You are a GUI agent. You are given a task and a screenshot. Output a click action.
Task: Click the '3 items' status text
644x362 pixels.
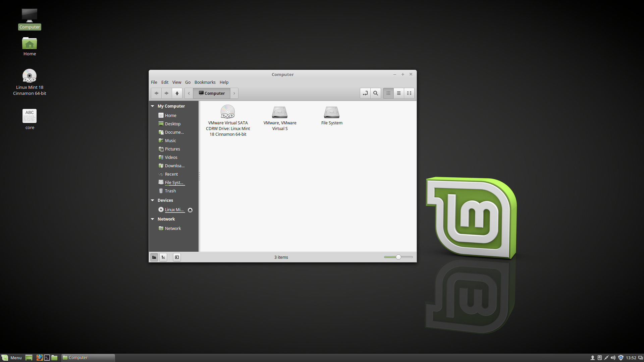[x=281, y=257]
